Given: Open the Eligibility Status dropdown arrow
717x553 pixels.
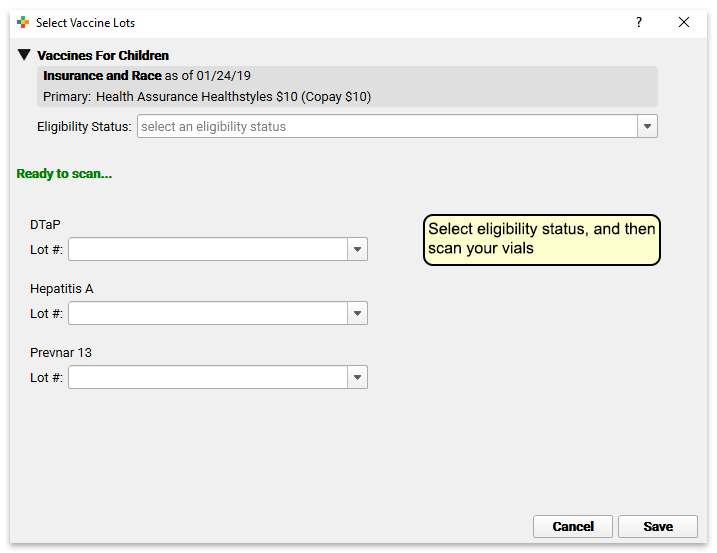Looking at the screenshot, I should tap(647, 126).
